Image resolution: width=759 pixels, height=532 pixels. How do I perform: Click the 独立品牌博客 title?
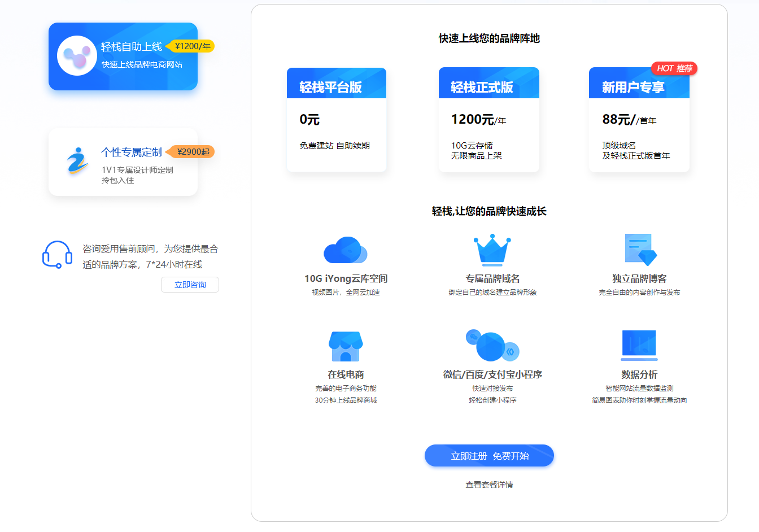(639, 278)
